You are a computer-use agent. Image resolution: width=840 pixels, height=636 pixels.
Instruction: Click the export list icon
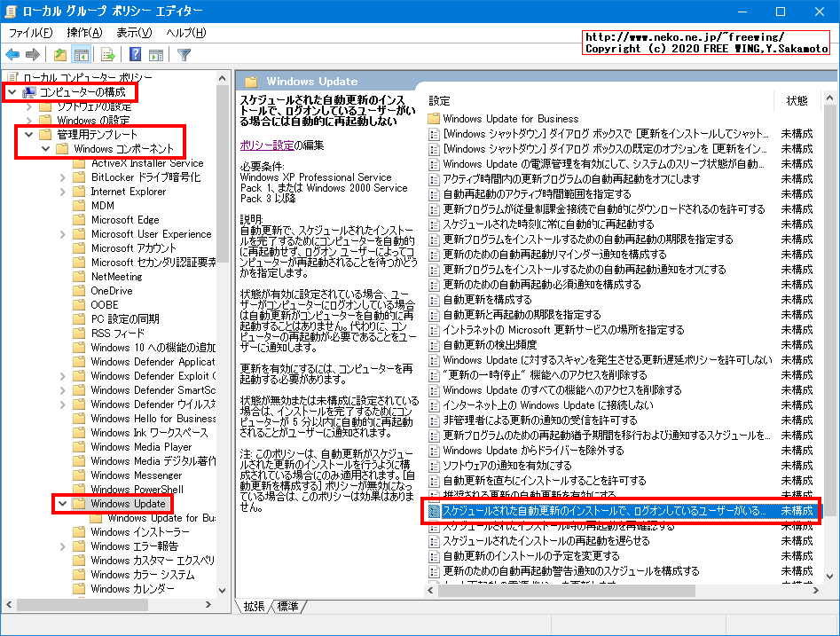pyautogui.click(x=106, y=53)
